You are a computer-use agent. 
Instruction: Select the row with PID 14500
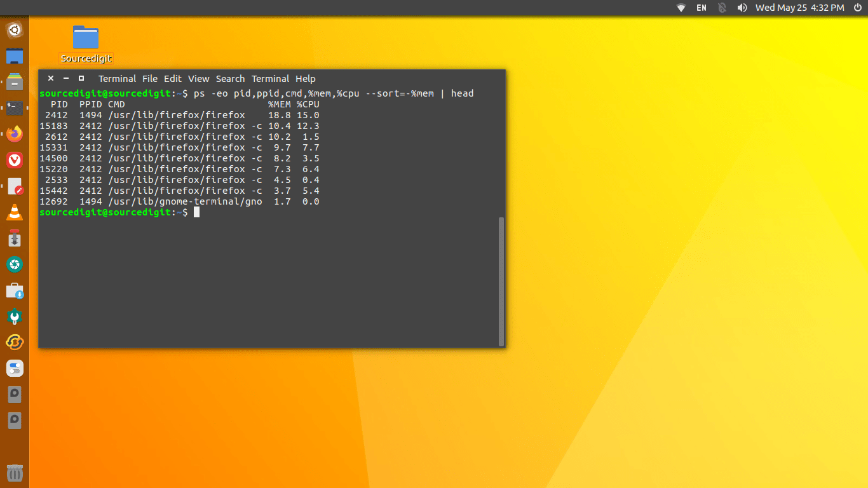click(179, 158)
